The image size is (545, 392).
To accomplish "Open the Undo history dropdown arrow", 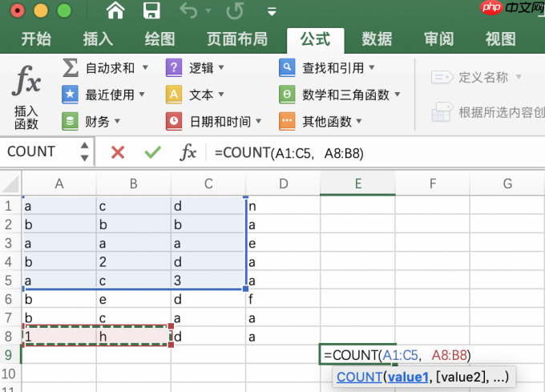I will 208,10.
